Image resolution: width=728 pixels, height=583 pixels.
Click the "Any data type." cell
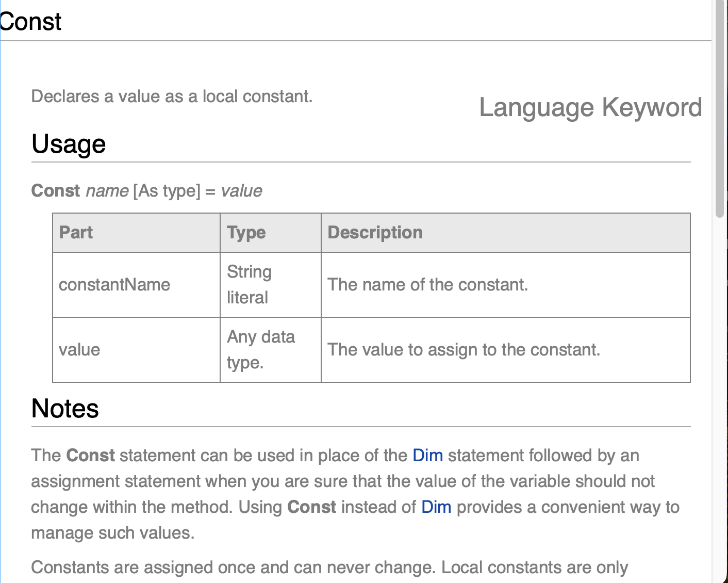(271, 350)
